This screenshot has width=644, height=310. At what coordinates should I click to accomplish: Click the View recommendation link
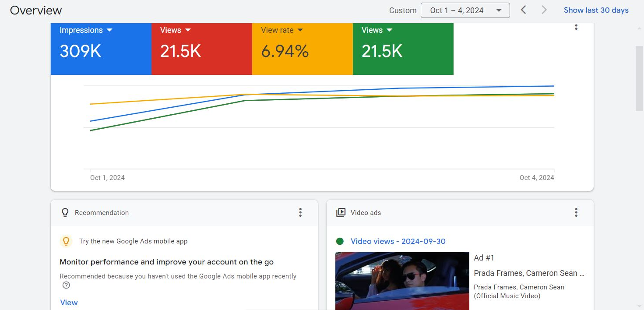[x=69, y=303]
